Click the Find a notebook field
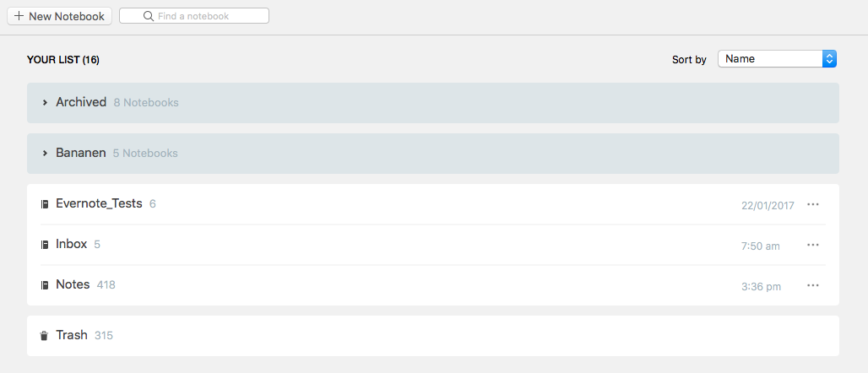Image resolution: width=868 pixels, height=373 pixels. click(194, 16)
